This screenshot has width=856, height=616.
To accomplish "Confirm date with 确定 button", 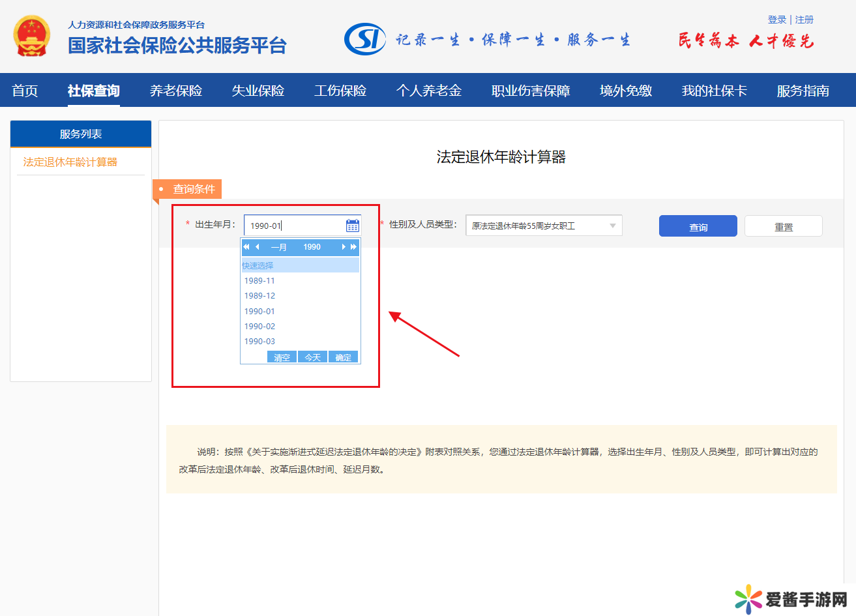I will [344, 357].
